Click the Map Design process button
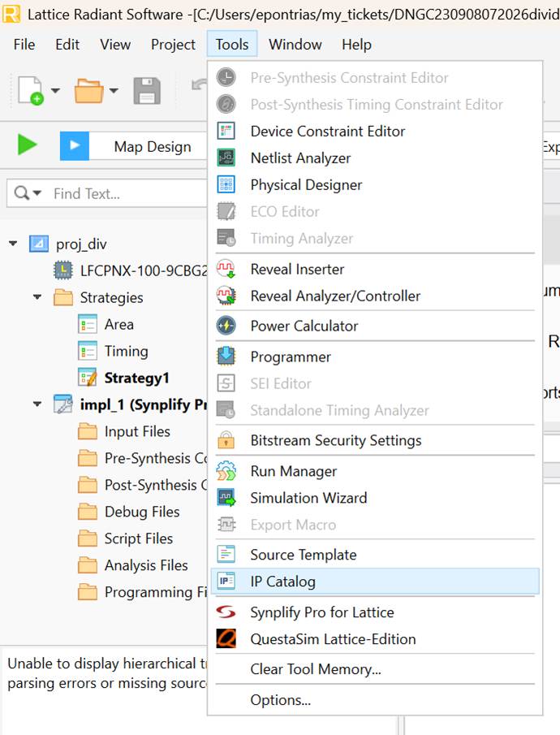 (x=147, y=146)
